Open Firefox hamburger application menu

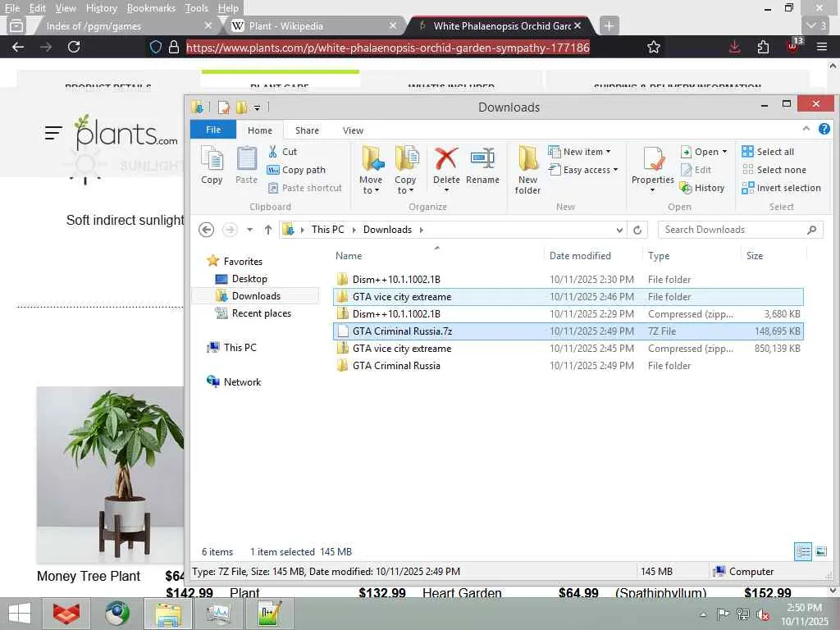822,47
